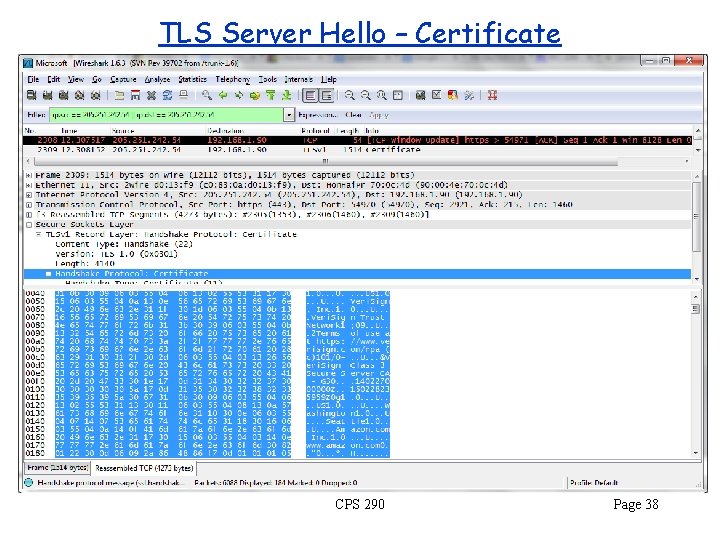
Task: Open the display filter history dropdown
Action: (x=291, y=115)
